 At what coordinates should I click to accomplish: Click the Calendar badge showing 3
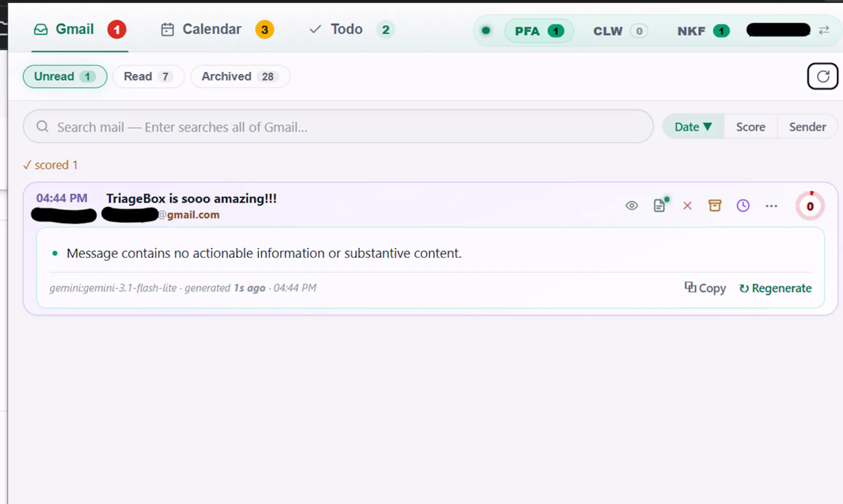click(x=264, y=29)
